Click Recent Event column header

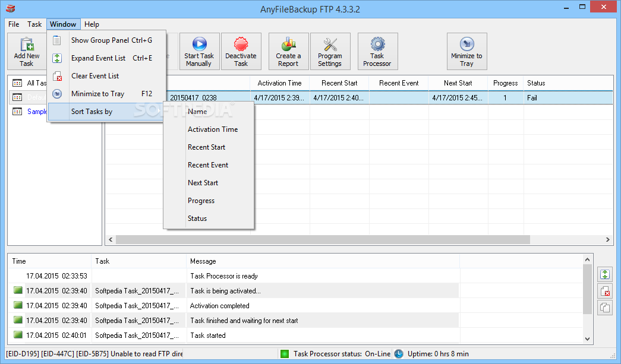click(399, 83)
